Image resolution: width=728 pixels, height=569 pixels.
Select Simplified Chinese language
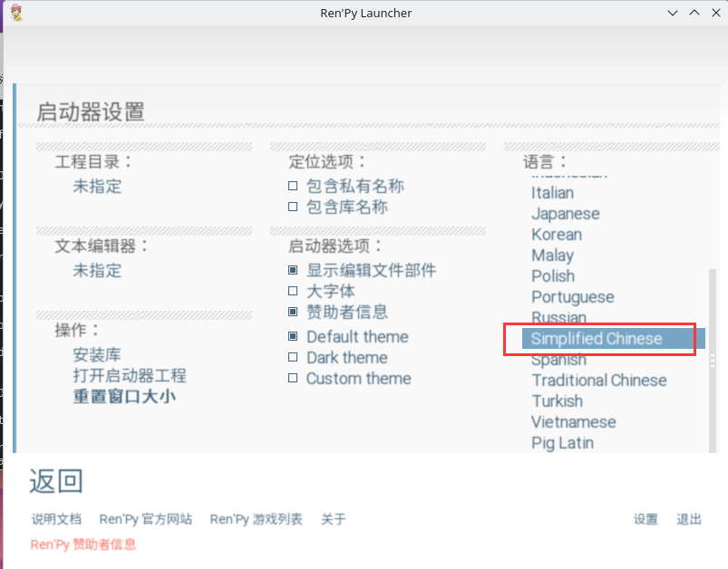(614, 338)
